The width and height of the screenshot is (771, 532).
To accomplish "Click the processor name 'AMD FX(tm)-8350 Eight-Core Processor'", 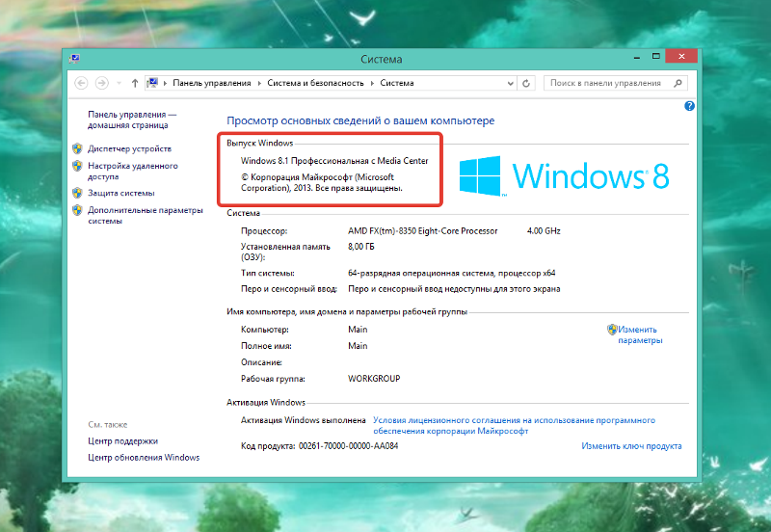I will (x=422, y=231).
